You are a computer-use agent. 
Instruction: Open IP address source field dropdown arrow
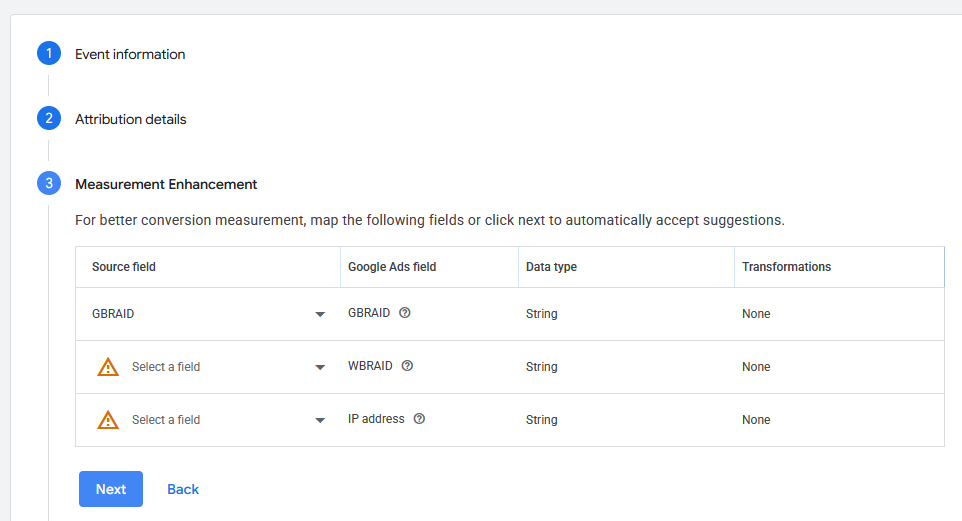coord(320,420)
